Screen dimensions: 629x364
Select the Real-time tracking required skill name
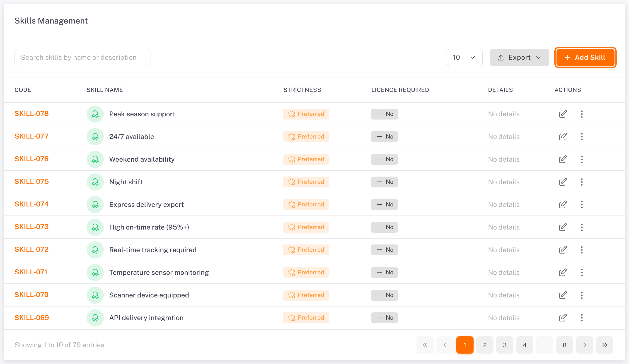click(153, 250)
